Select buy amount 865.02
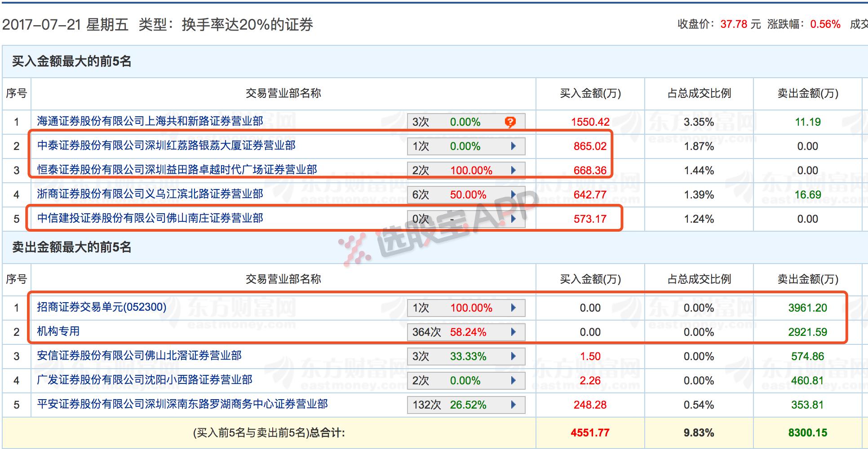 (x=590, y=146)
